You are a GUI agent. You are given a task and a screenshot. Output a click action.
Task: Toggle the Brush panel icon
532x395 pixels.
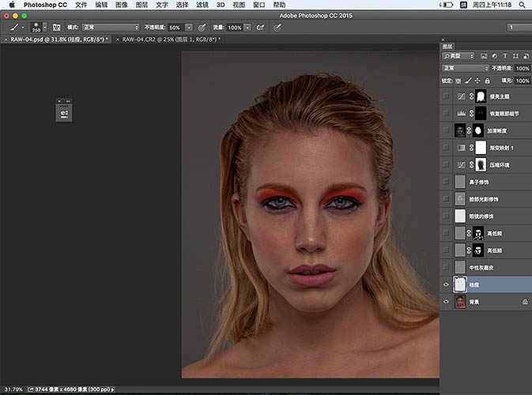coord(56,27)
